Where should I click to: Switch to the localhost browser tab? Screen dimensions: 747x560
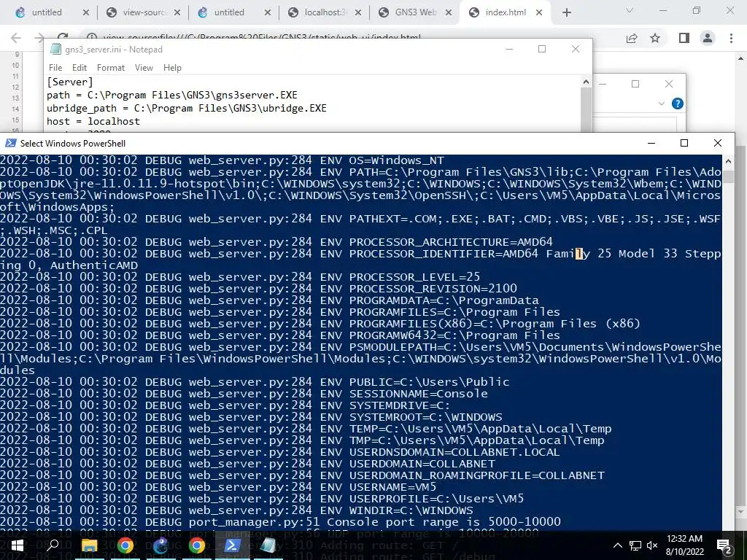pyautogui.click(x=324, y=12)
